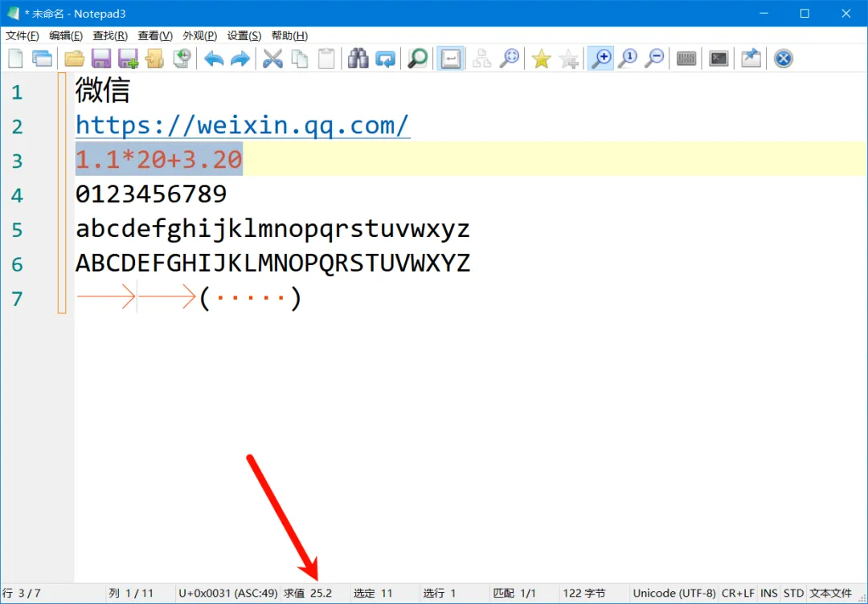
Task: Click the yellow folder copy icon in toolbar
Action: (155, 59)
